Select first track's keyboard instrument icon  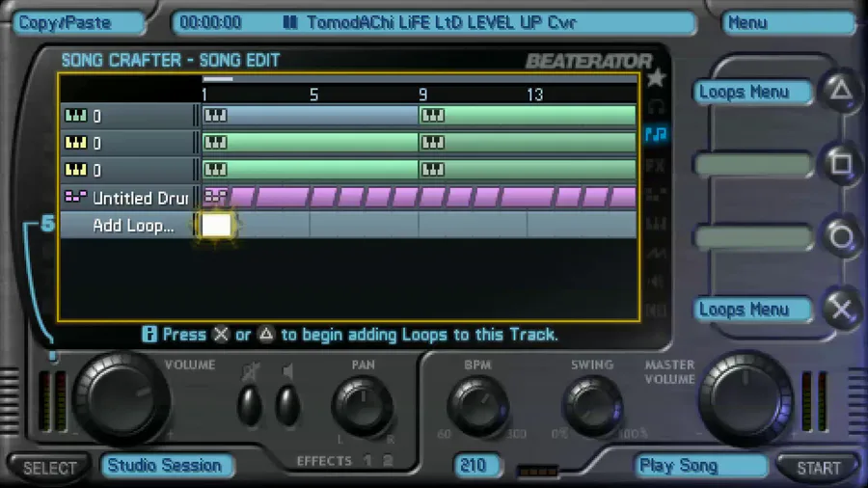(76, 115)
